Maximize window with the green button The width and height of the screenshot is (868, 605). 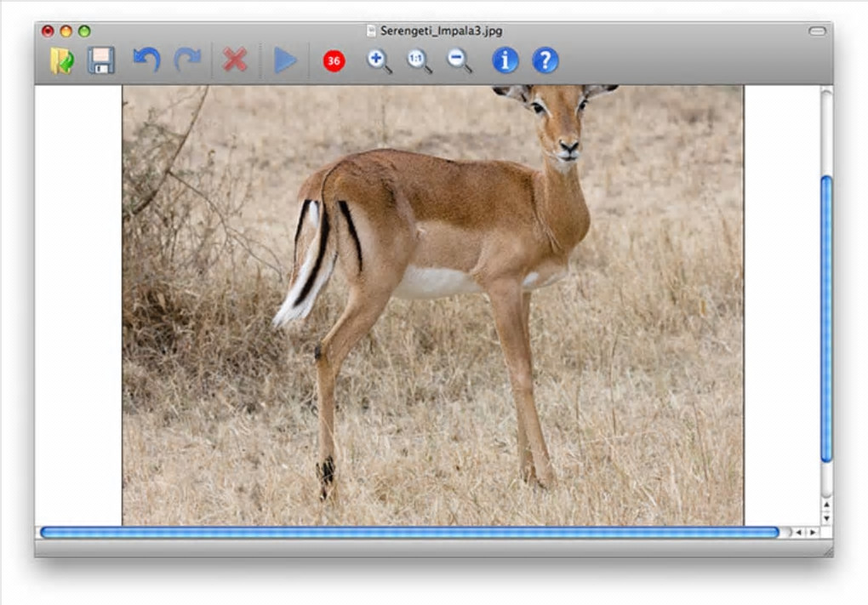click(x=84, y=31)
